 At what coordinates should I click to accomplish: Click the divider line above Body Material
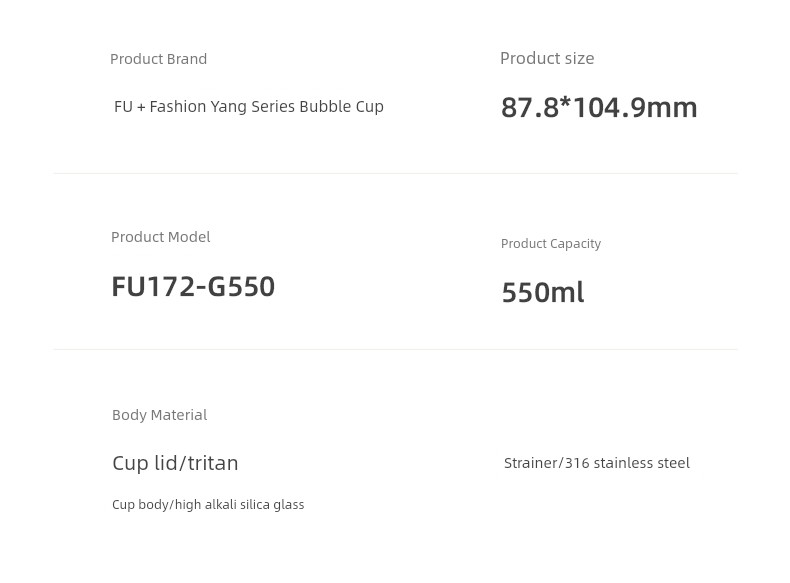[x=395, y=349]
